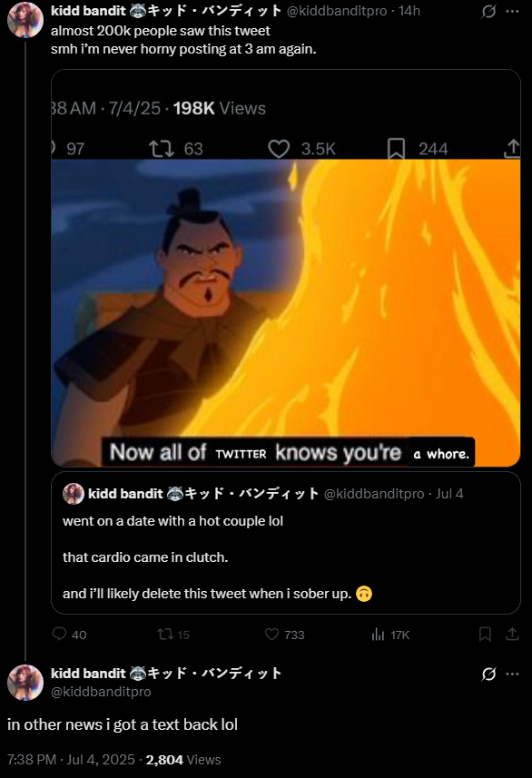Like the top tweet with 733 likes
The width and height of the screenshot is (532, 778).
(272, 634)
